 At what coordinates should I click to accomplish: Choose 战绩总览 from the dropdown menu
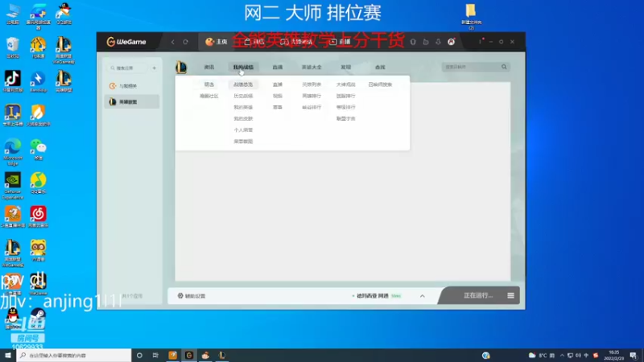[x=243, y=84]
